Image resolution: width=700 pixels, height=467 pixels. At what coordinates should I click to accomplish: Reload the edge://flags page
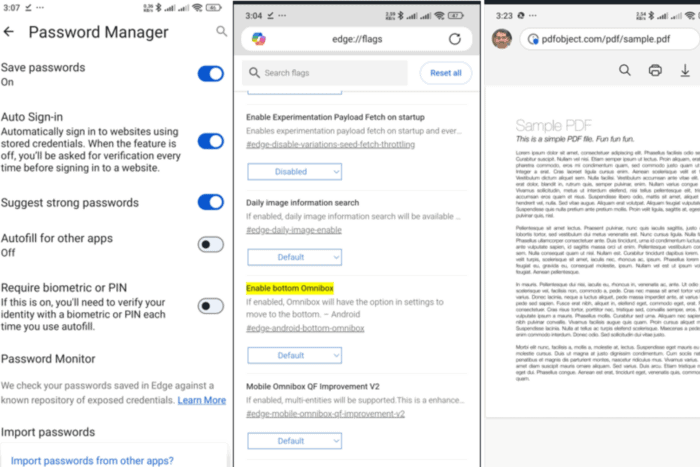(454, 39)
